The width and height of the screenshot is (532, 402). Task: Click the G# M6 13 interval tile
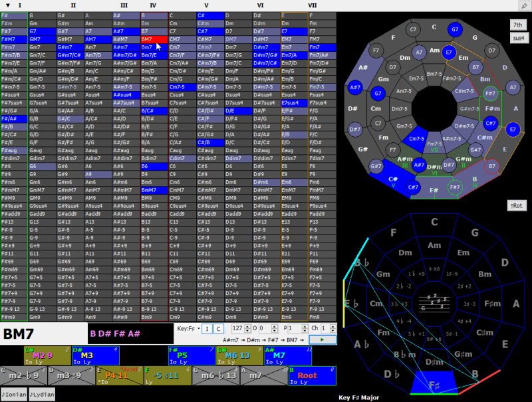coord(239,355)
